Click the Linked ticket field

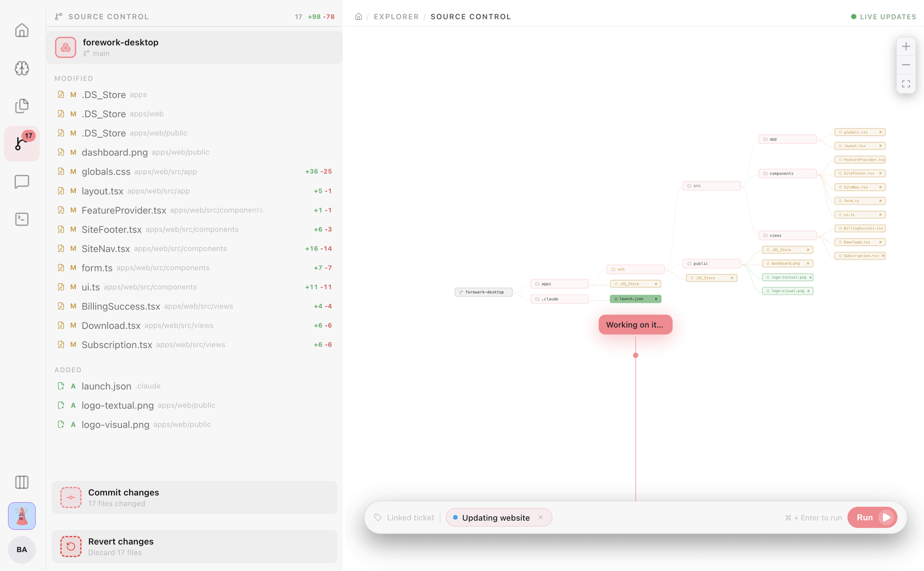click(410, 517)
